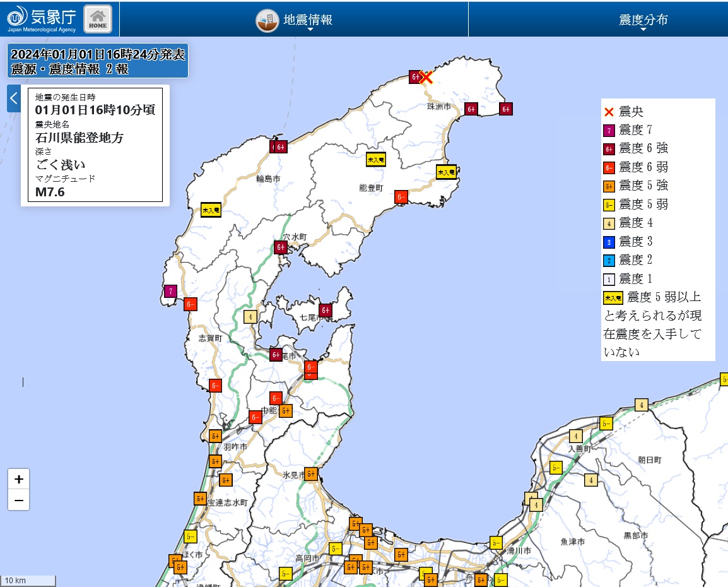Click the 6+ marker beside 穴水町
The image size is (728, 587).
(281, 247)
